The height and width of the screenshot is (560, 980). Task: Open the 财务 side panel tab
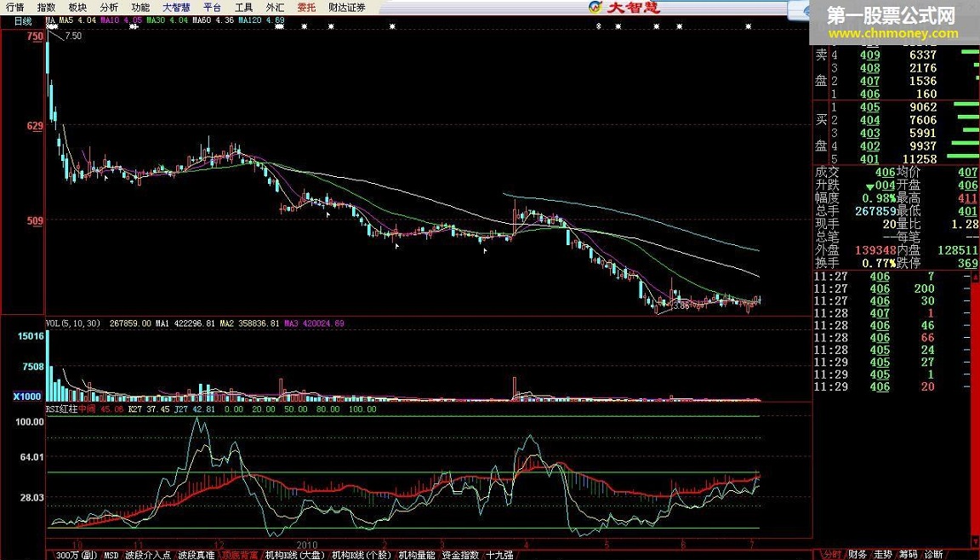click(x=857, y=554)
